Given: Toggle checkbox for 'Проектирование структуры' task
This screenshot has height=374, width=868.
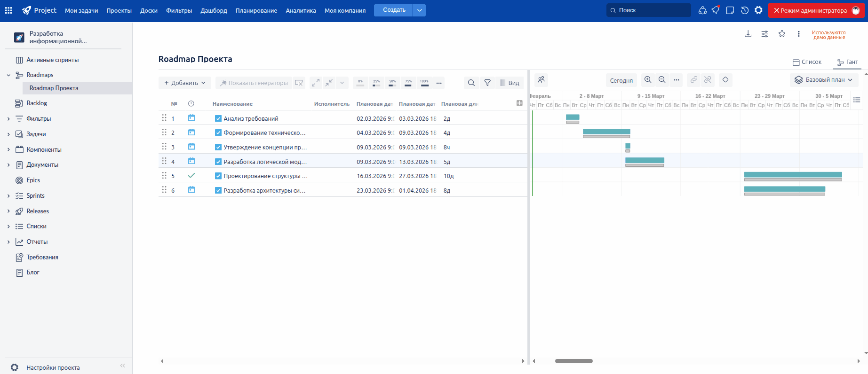Looking at the screenshot, I should tap(218, 176).
